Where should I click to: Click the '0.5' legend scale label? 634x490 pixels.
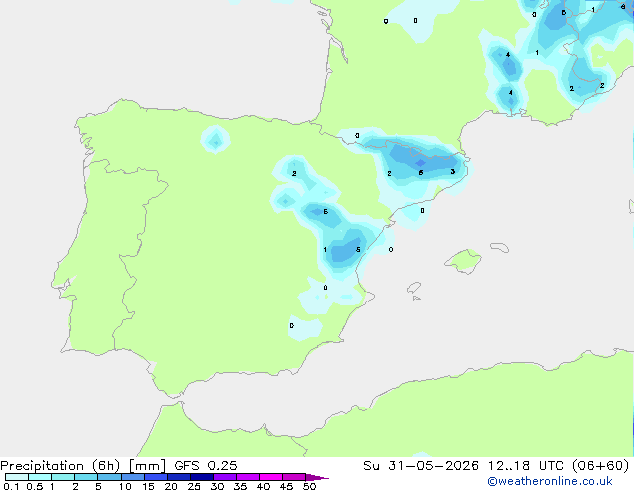[x=34, y=486]
